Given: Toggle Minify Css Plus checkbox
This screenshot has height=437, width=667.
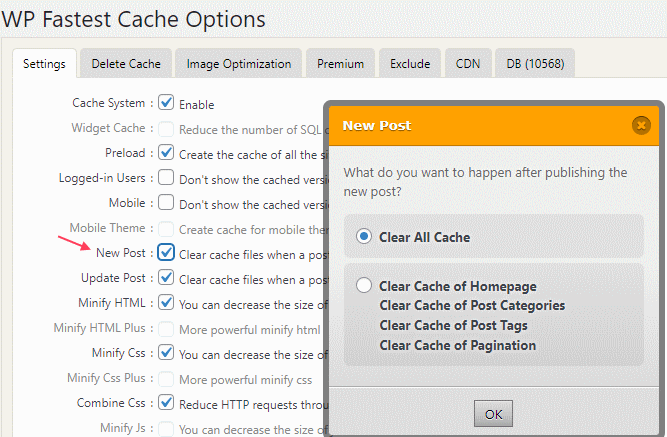Looking at the screenshot, I should point(166,378).
